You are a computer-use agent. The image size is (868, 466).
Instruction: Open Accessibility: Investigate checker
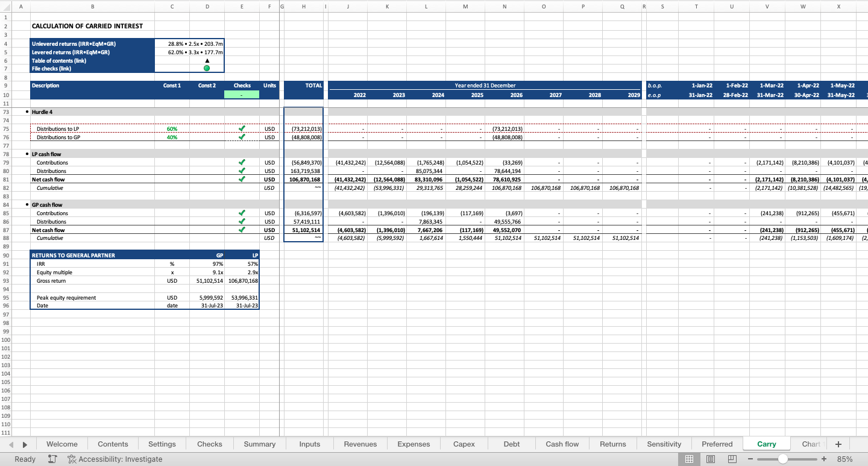[x=115, y=459]
